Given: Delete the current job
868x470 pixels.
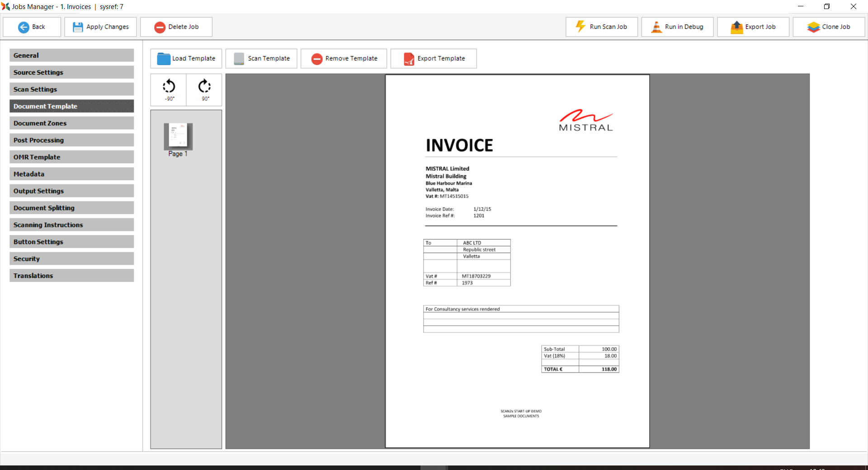Looking at the screenshot, I should [x=176, y=27].
